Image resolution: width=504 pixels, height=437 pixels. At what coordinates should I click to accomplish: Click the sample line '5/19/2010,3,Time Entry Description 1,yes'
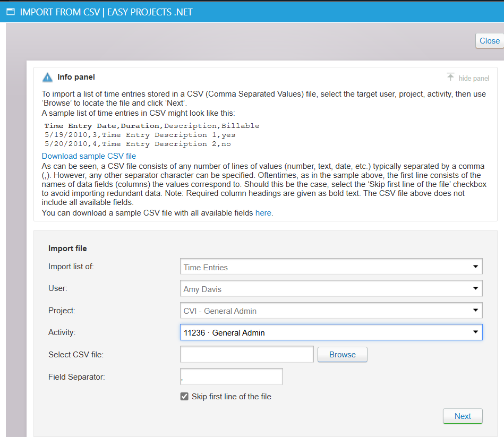pos(140,135)
